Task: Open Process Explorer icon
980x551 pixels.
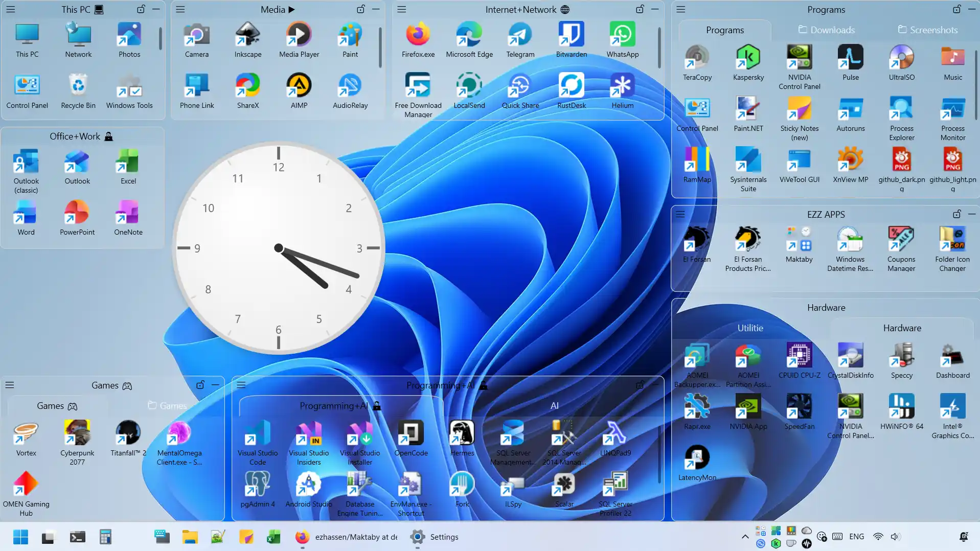Action: tap(902, 119)
